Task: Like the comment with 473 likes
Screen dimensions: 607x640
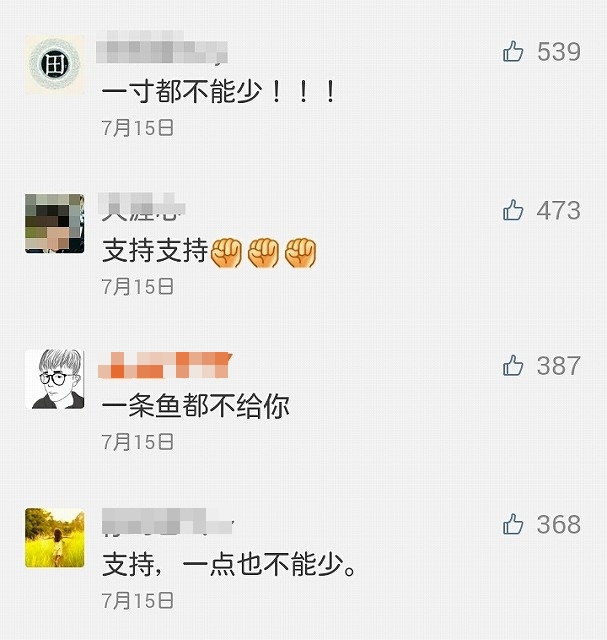Action: click(x=513, y=210)
